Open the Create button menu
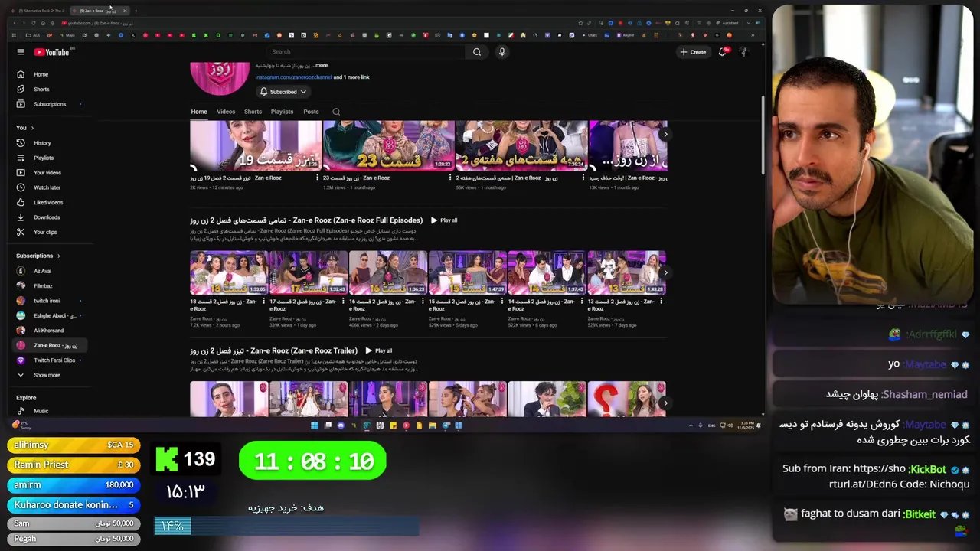980x551 pixels. click(693, 52)
